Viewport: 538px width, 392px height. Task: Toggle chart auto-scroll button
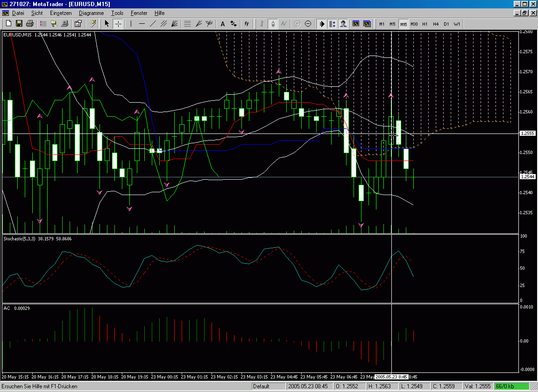point(322,24)
